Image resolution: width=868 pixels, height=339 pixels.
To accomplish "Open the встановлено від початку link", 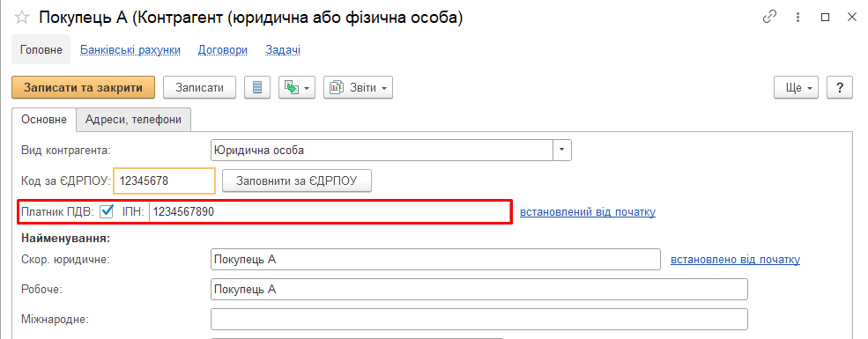I will 735,260.
